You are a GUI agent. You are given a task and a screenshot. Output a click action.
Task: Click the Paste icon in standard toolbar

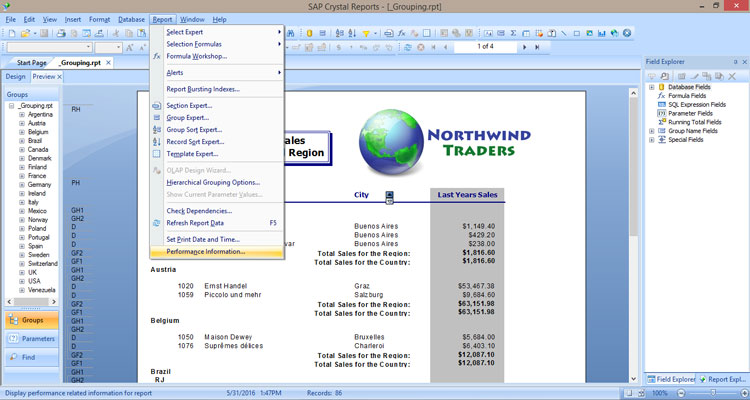click(x=142, y=33)
